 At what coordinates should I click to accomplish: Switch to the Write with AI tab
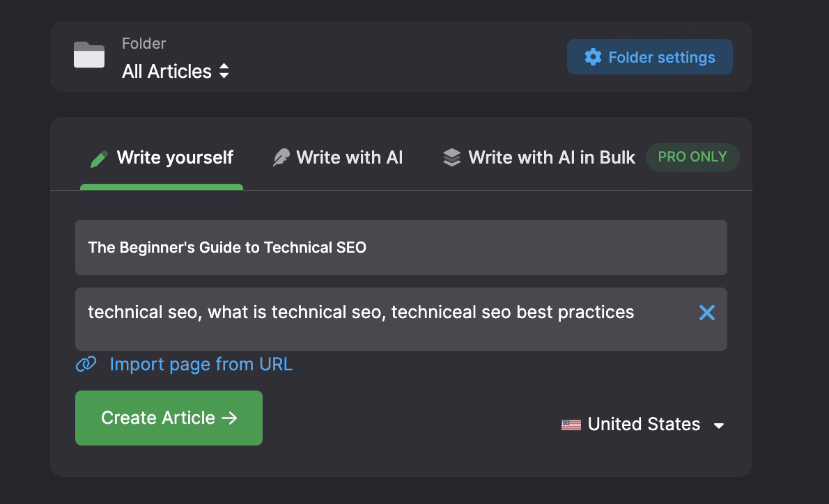pyautogui.click(x=337, y=157)
